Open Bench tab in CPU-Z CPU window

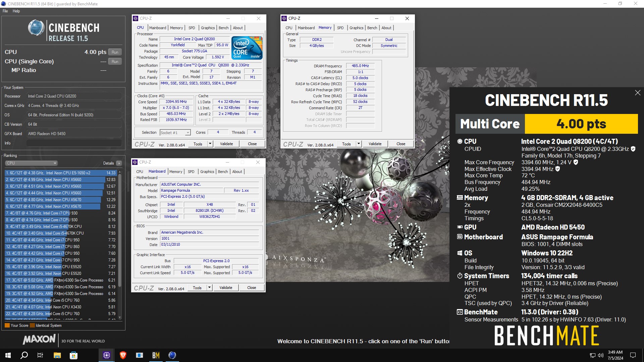coord(223,28)
